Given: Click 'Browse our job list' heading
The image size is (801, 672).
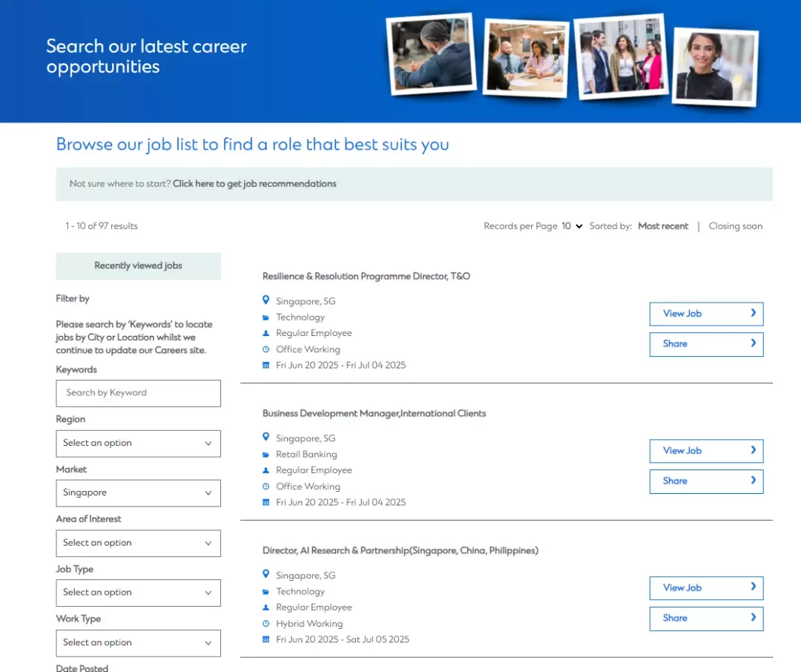Looking at the screenshot, I should [x=252, y=145].
